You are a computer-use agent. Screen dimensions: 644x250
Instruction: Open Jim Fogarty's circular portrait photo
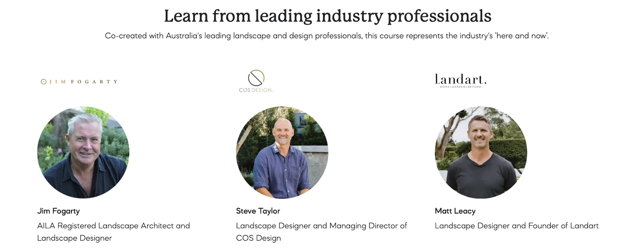pyautogui.click(x=83, y=153)
